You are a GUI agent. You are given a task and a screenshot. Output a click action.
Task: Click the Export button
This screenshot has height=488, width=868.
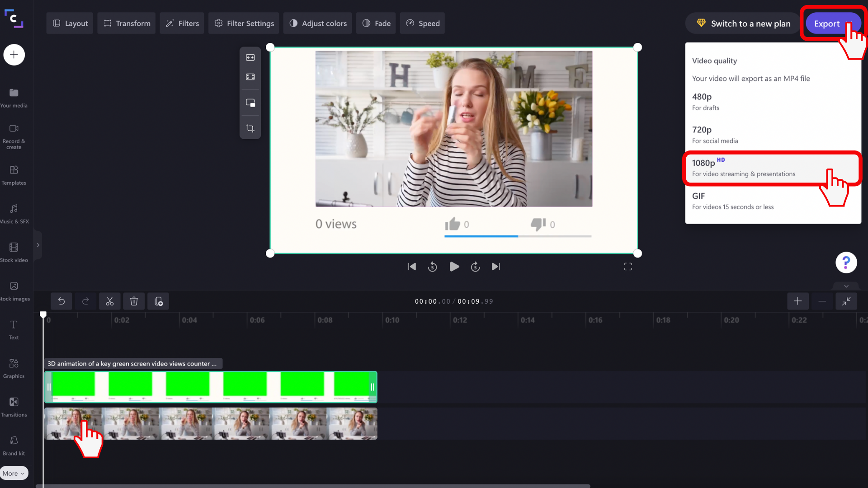pos(827,23)
